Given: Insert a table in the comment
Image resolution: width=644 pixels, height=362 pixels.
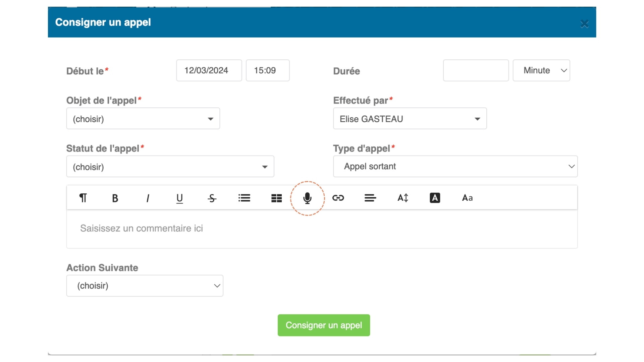Looking at the screenshot, I should pos(276,198).
